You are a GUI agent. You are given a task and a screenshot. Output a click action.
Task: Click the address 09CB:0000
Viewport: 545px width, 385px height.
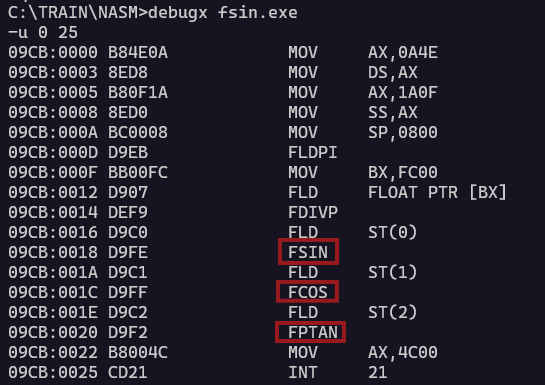[53, 53]
